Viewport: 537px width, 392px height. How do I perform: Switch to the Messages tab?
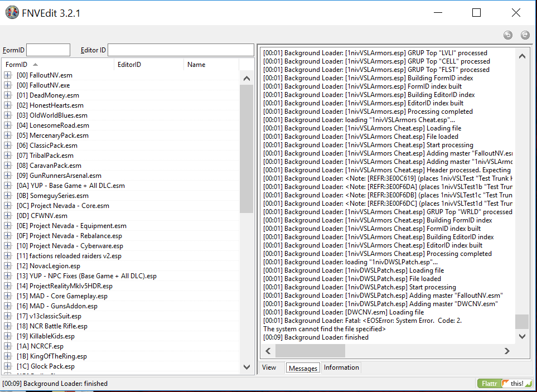coord(303,368)
